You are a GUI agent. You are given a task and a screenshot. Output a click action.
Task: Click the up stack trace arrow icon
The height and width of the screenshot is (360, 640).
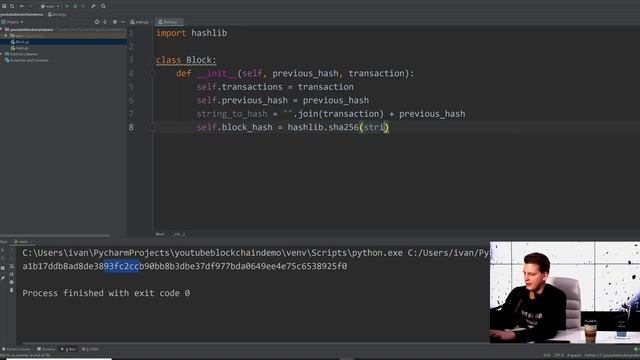point(11,250)
